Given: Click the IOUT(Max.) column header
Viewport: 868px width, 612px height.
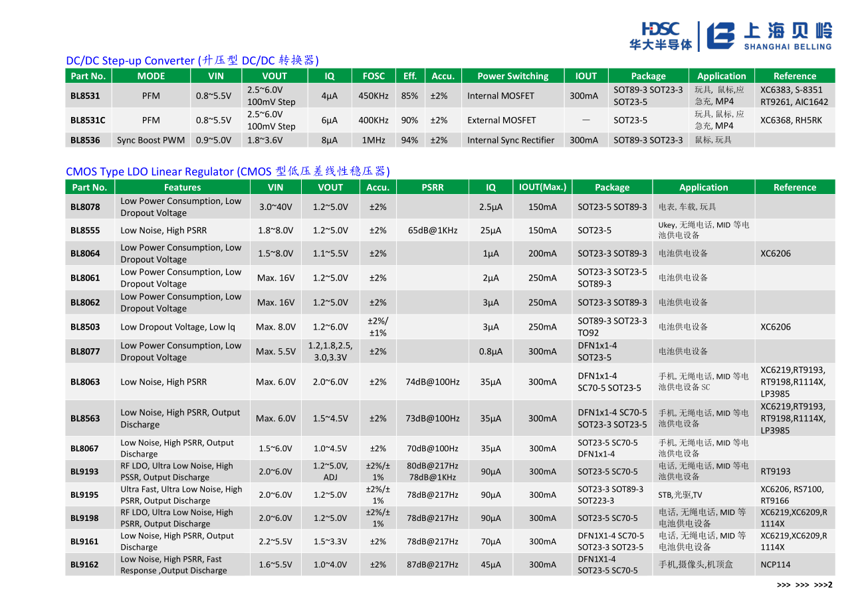Looking at the screenshot, I should click(x=542, y=187).
